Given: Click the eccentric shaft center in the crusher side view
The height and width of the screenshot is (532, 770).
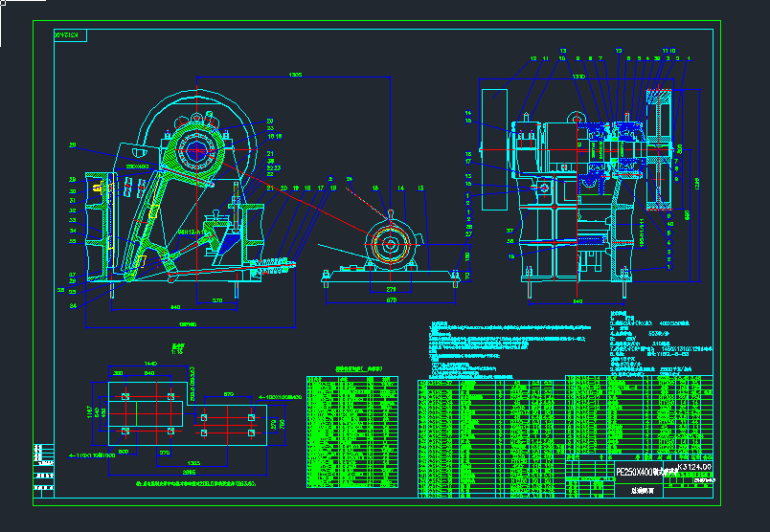Looking at the screenshot, I should 200,152.
